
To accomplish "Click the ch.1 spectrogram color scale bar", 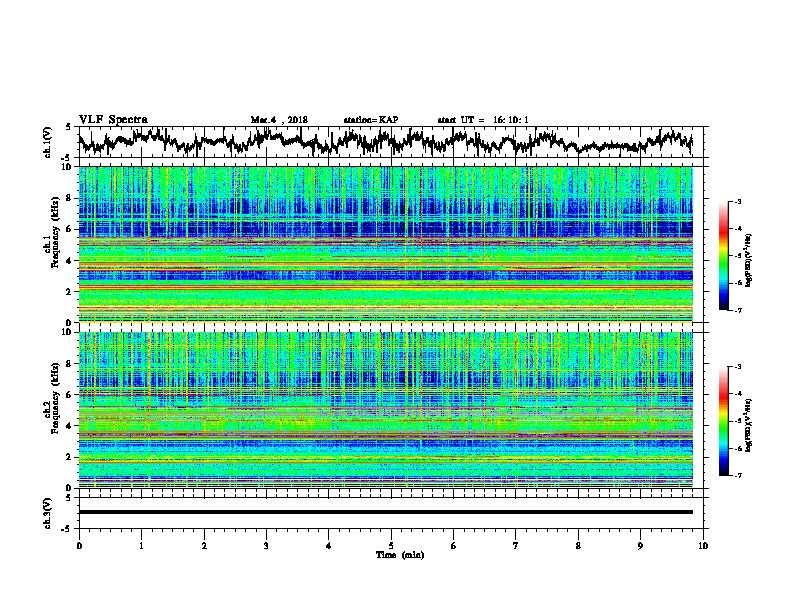I will 723,256.
